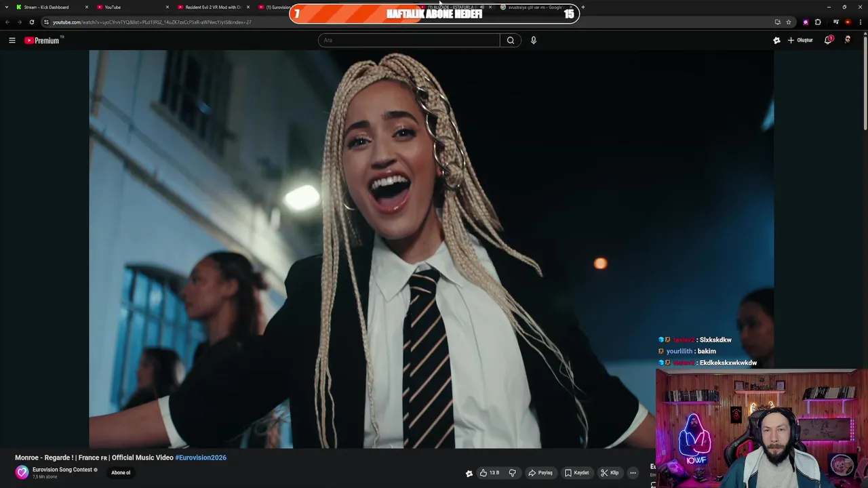Install app icon in address bar

tap(777, 22)
